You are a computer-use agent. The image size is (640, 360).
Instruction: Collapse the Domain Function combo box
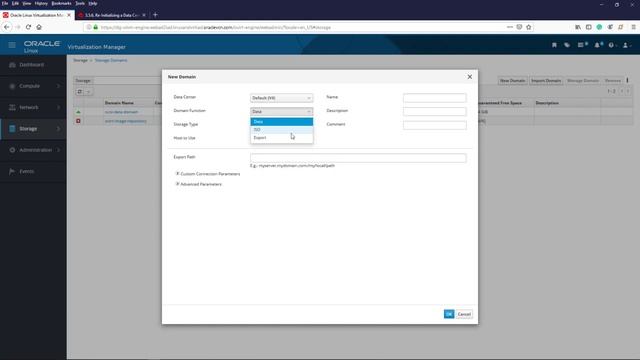tap(282, 111)
